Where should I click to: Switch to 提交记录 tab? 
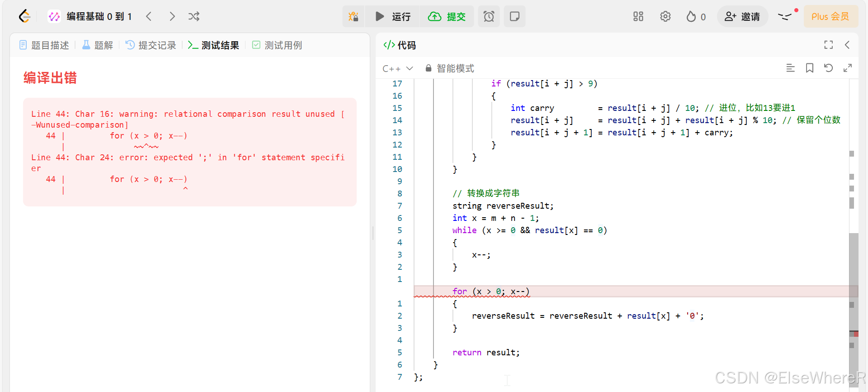tap(151, 45)
